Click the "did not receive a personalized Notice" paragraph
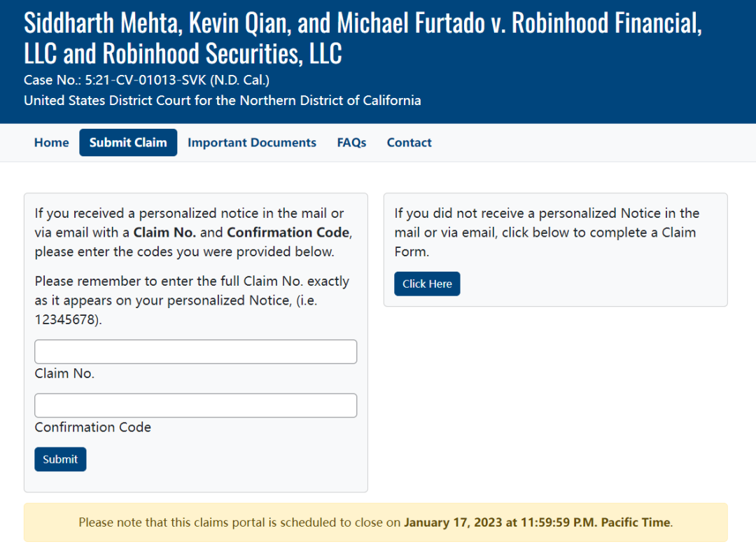 point(546,232)
